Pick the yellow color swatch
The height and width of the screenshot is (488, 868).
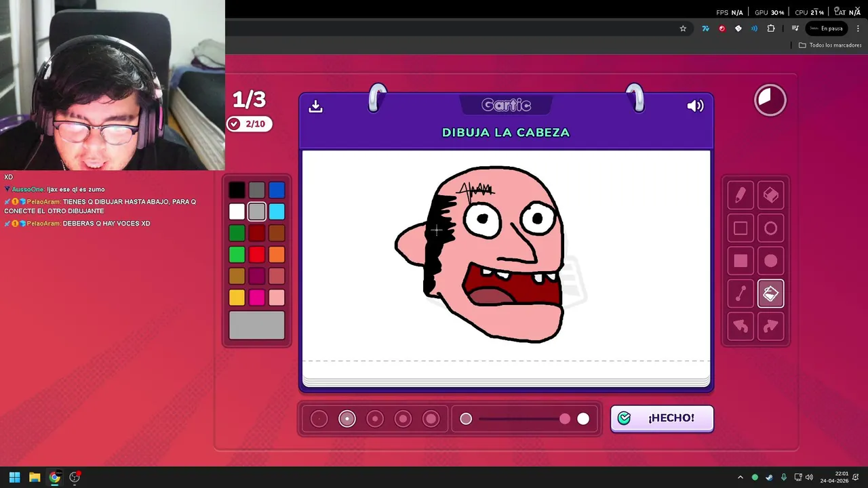point(237,298)
